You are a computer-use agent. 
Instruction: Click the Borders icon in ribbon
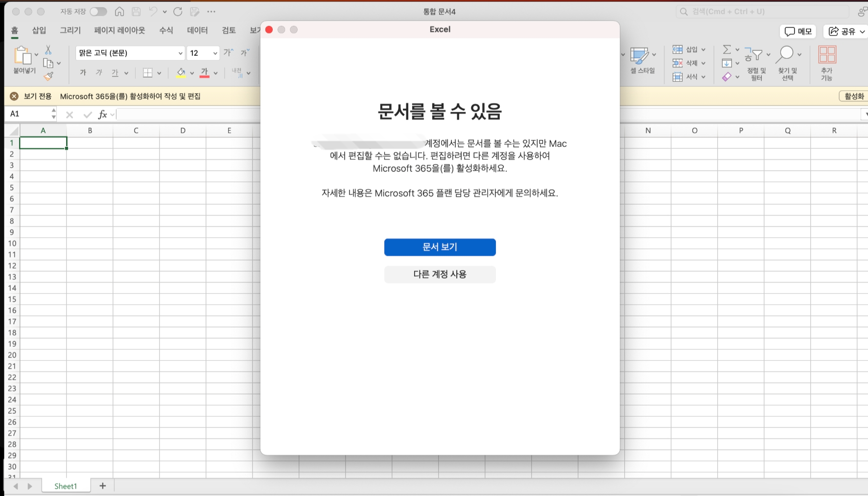click(x=147, y=73)
